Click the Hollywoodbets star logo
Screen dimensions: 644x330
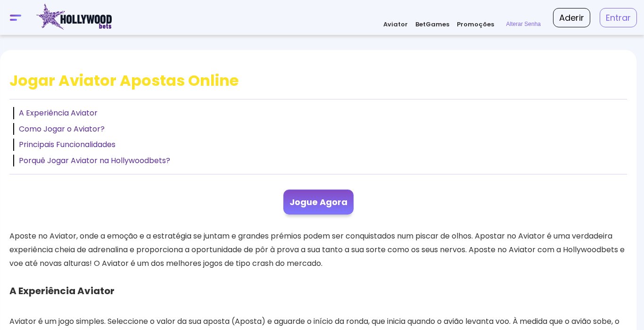pyautogui.click(x=74, y=17)
